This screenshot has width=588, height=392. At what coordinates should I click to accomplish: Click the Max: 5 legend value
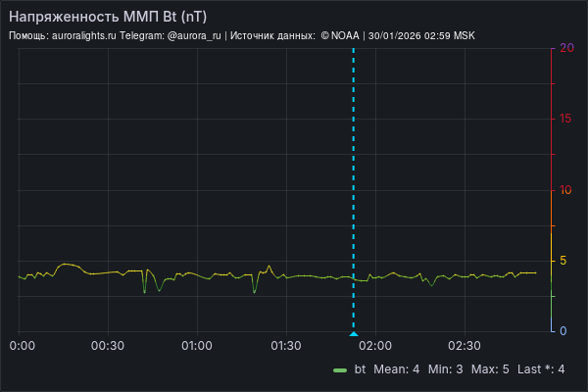click(490, 369)
